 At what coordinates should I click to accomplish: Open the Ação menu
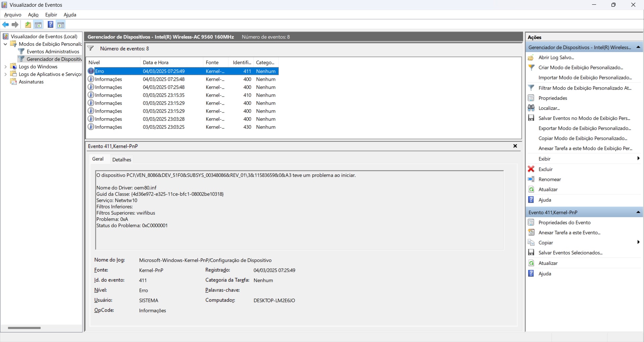click(x=33, y=15)
